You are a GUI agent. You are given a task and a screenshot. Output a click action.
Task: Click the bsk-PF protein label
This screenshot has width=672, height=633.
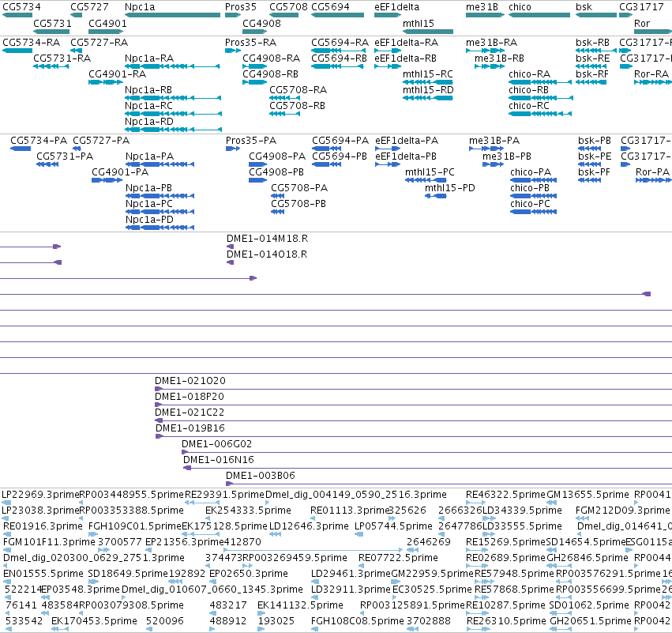[x=595, y=172]
